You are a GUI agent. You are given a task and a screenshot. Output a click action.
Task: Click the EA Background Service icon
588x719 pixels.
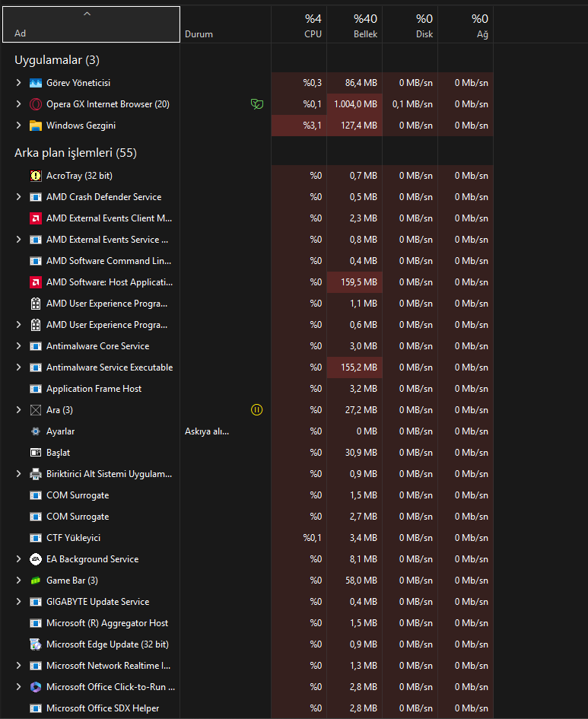click(35, 559)
